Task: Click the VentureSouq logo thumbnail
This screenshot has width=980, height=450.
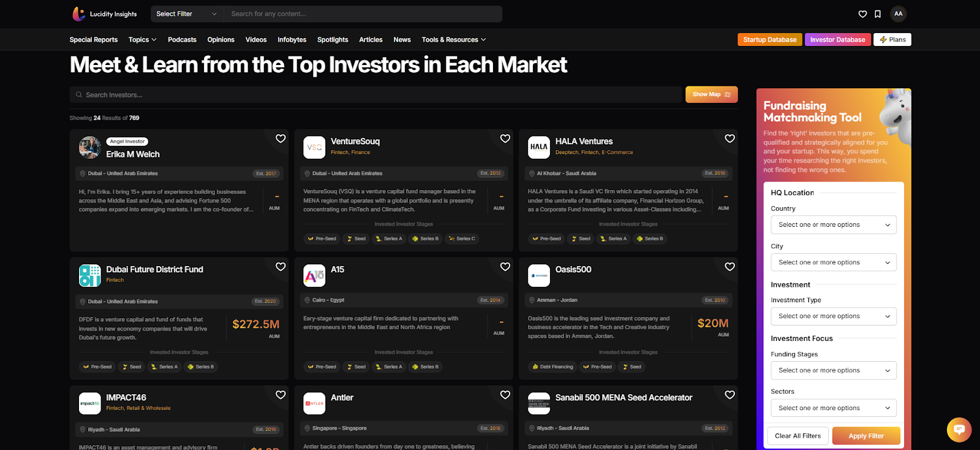Action: [x=314, y=147]
